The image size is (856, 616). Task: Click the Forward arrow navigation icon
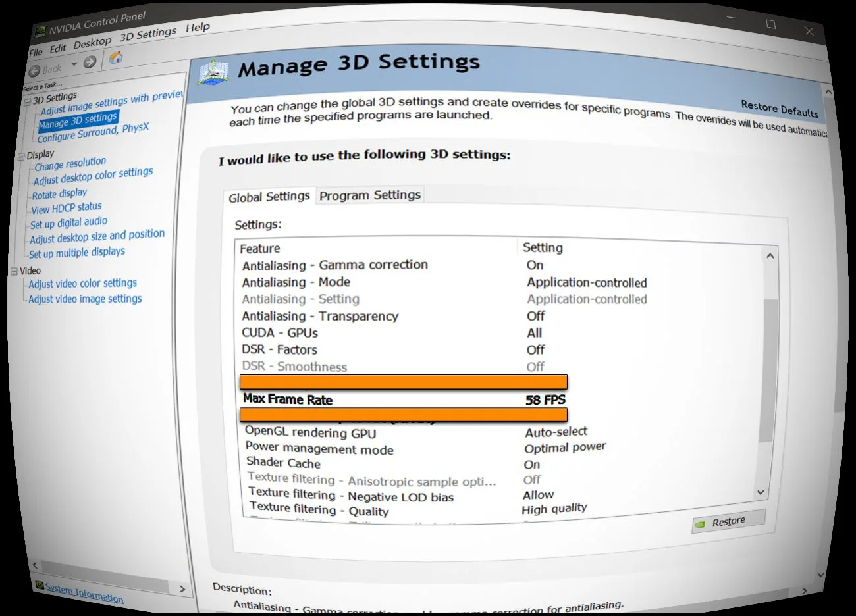coord(90,63)
